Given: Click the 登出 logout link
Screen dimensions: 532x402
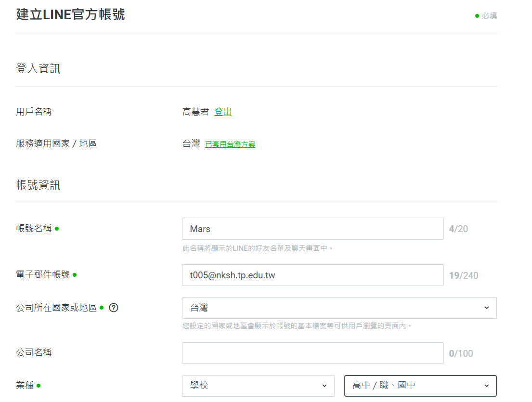Looking at the screenshot, I should point(223,112).
